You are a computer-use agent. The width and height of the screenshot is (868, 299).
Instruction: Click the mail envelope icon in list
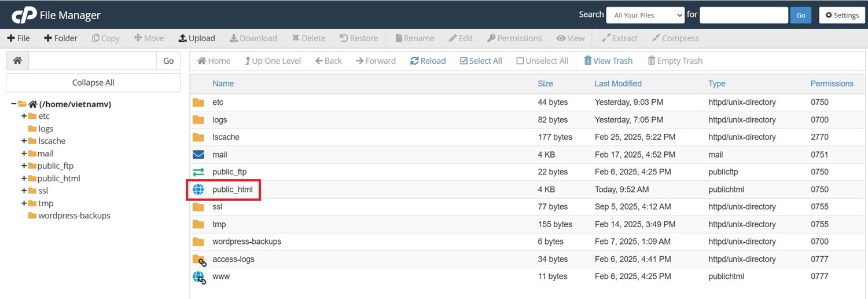[198, 155]
